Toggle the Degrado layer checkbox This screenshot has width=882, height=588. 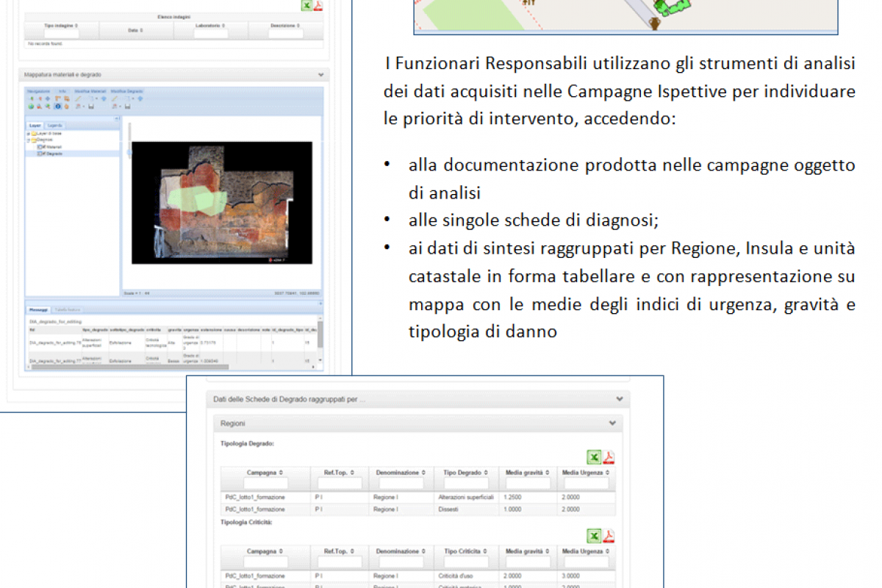[43, 154]
